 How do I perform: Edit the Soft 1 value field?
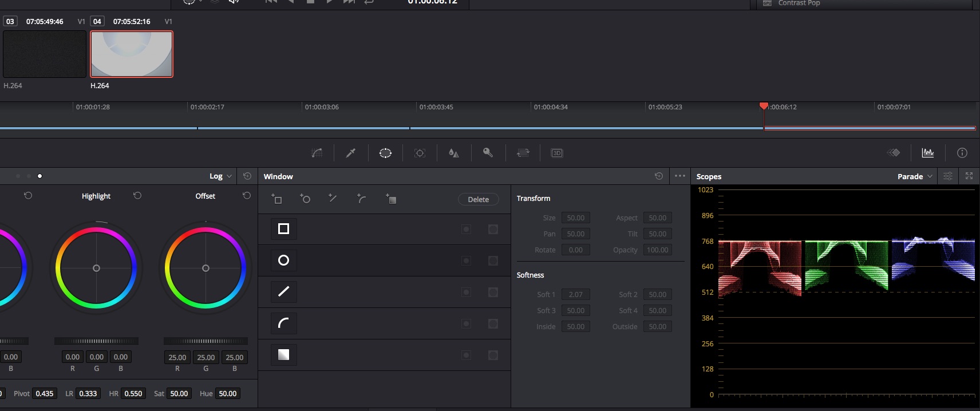tap(576, 294)
